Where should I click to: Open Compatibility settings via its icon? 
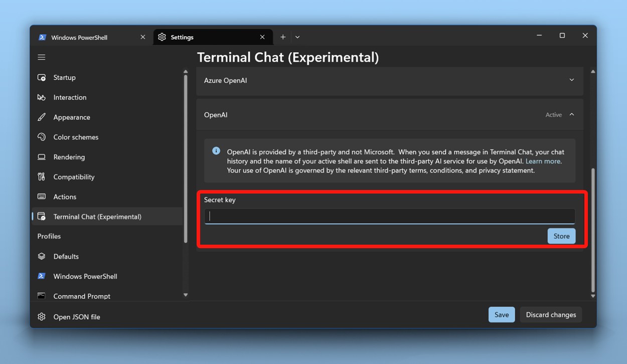[x=42, y=176]
